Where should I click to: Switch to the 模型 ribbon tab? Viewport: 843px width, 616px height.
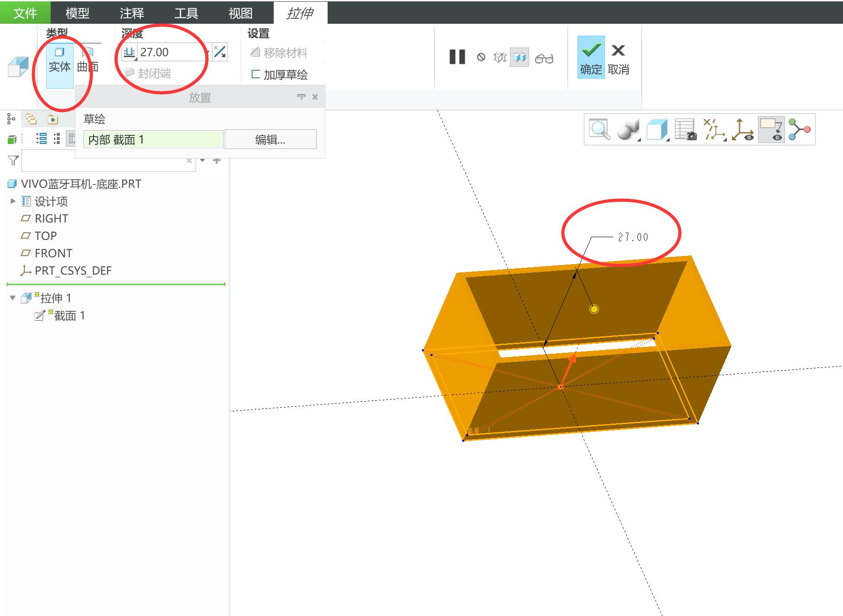[x=77, y=13]
